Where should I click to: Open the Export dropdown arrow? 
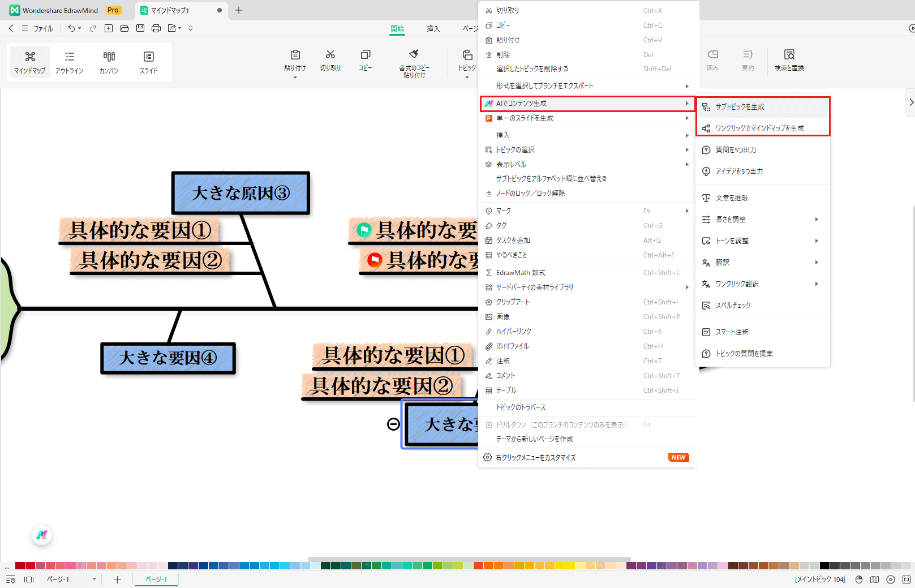(x=180, y=28)
